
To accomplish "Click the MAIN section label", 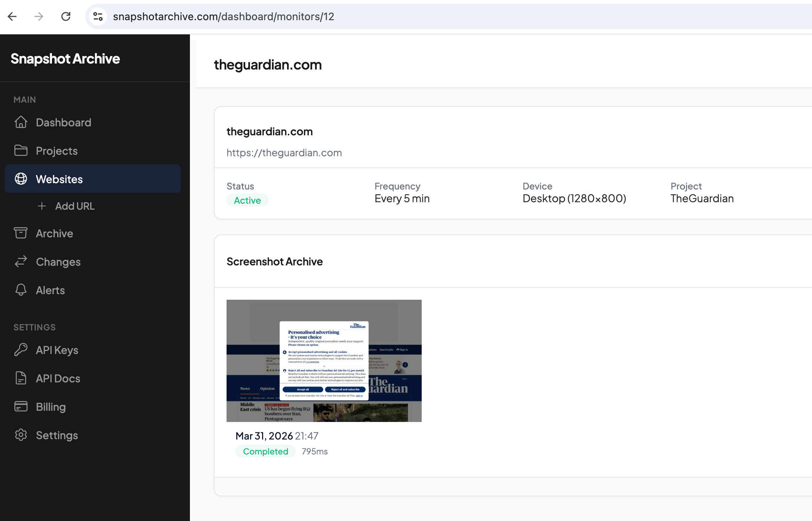I will (25, 100).
